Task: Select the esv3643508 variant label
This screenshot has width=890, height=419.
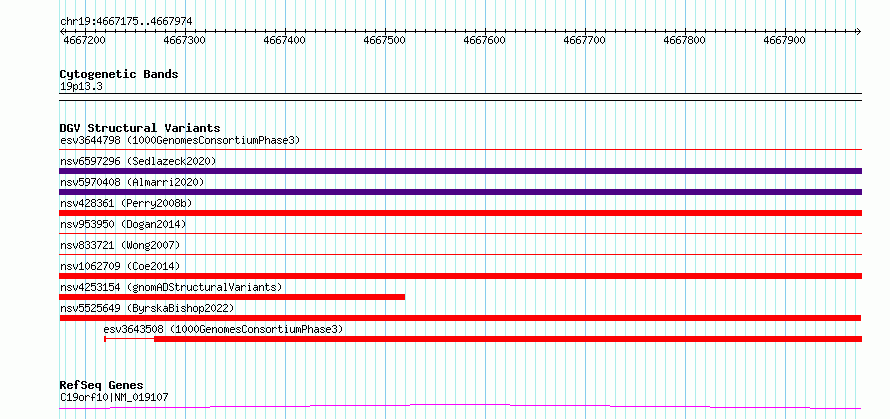Action: pyautogui.click(x=224, y=329)
